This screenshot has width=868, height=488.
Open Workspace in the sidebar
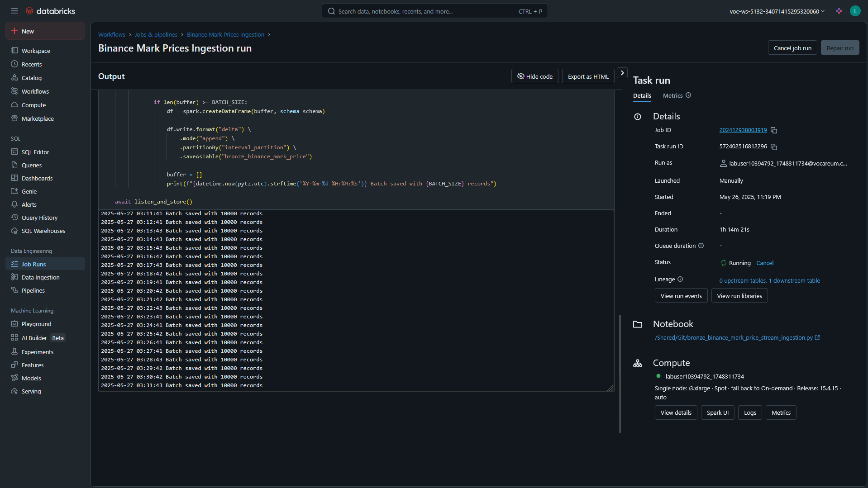pyautogui.click(x=45, y=51)
